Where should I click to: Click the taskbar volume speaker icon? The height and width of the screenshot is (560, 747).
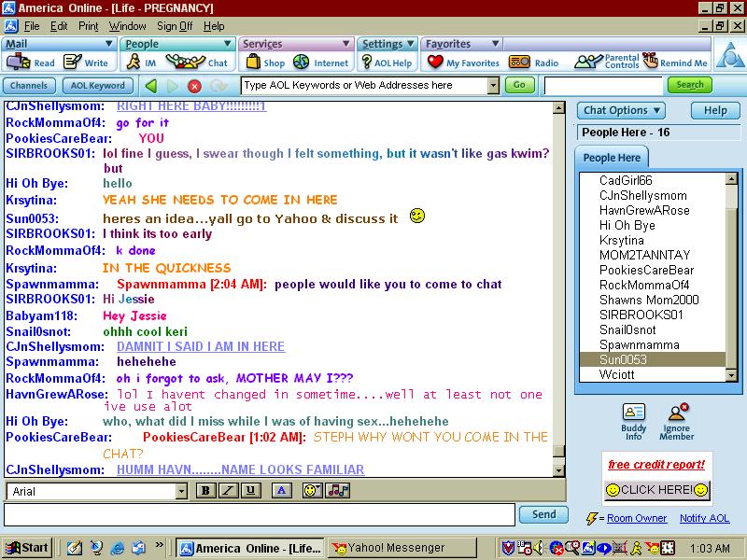coord(539,548)
